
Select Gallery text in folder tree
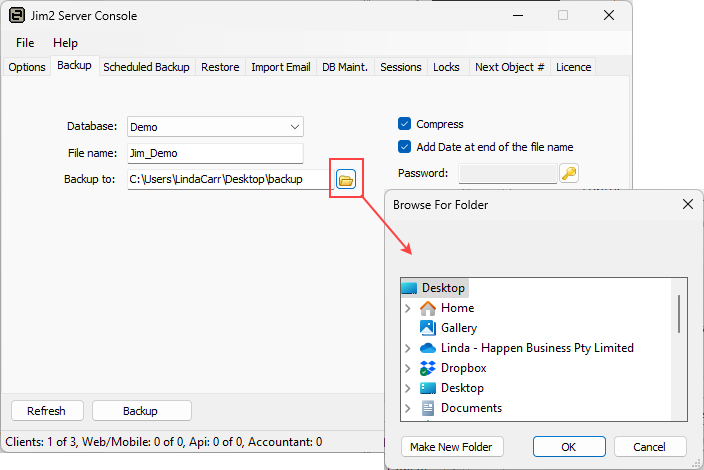pos(458,328)
